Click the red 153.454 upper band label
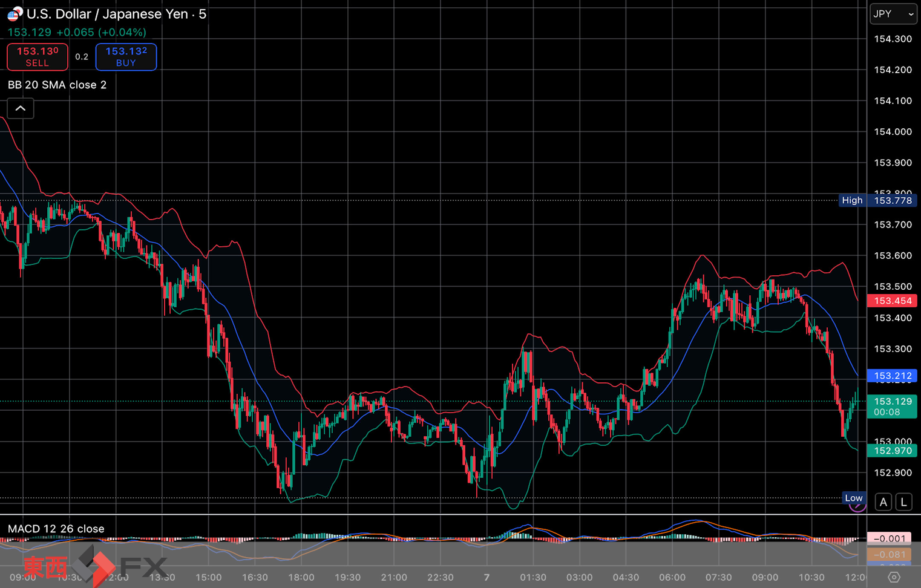Viewport: 921px width, 588px height. tap(892, 301)
